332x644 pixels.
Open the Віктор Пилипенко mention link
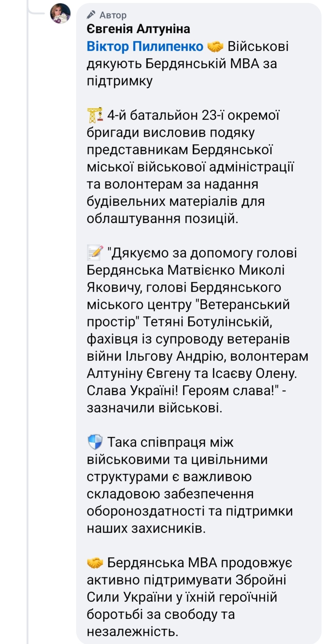click(x=145, y=46)
